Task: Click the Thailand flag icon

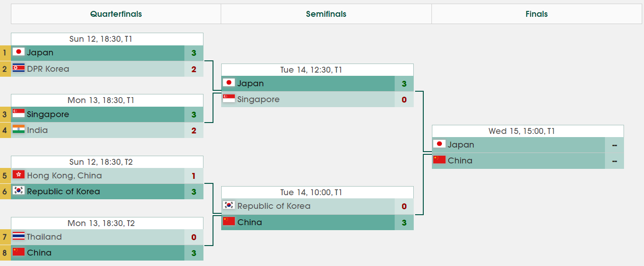Action: 19,236
